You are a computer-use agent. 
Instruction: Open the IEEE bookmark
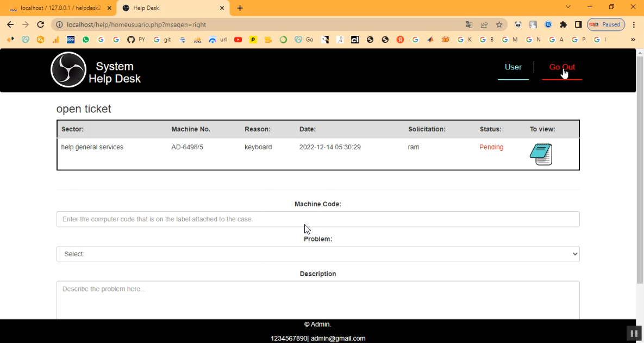[x=70, y=40]
